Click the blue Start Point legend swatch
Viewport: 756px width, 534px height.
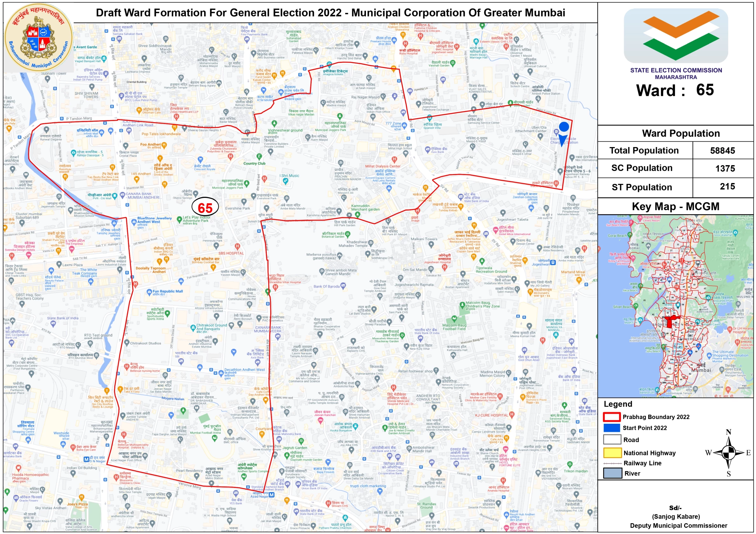click(611, 428)
